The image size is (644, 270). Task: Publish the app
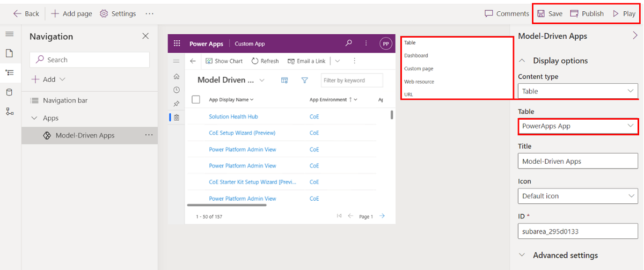pos(587,13)
